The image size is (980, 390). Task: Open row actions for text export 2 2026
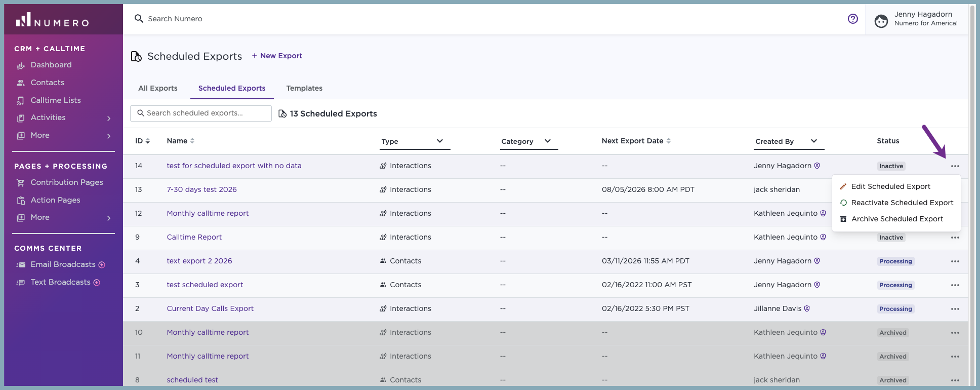[x=955, y=261]
